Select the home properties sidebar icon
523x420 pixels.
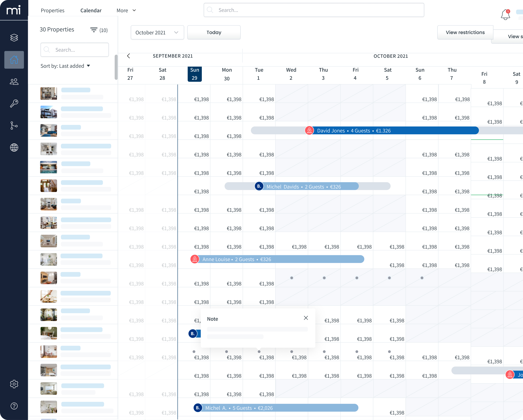14,60
